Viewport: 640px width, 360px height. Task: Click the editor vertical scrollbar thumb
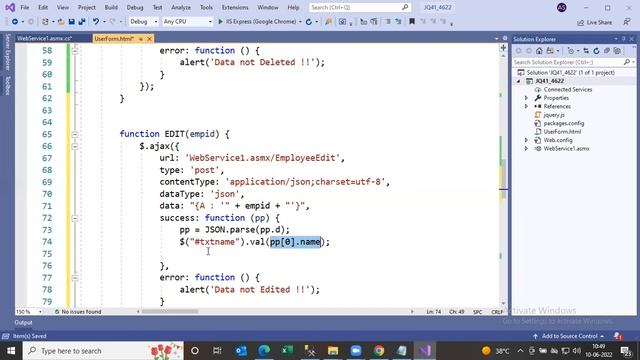[503, 178]
